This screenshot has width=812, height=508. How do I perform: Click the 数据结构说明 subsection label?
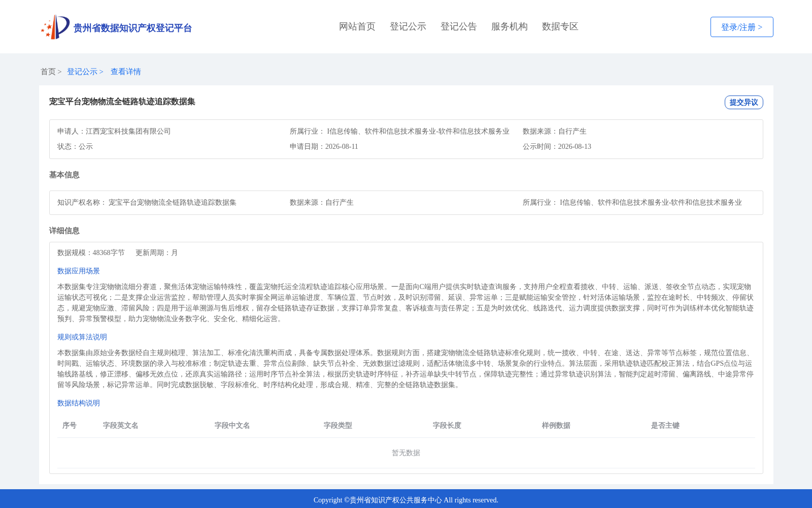tap(79, 403)
